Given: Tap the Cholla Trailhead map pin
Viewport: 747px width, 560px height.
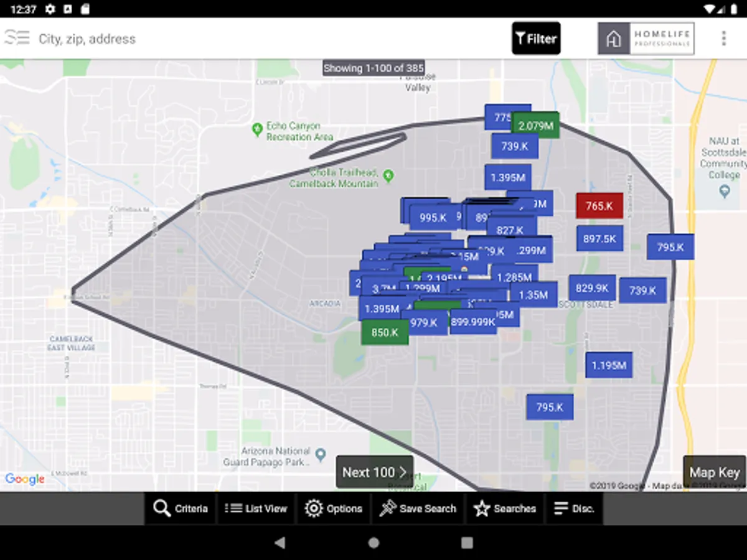Looking at the screenshot, I should tap(388, 175).
